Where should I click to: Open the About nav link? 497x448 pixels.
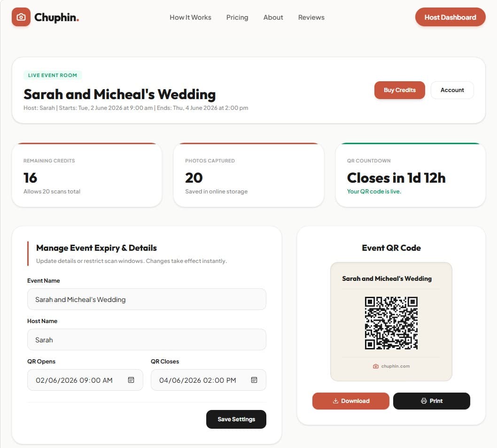(273, 17)
